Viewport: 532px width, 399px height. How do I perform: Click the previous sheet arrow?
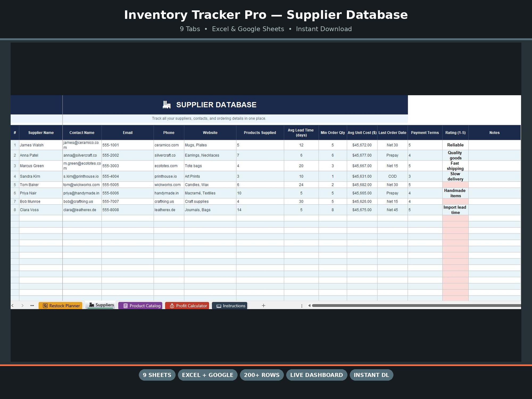[x=13, y=306]
